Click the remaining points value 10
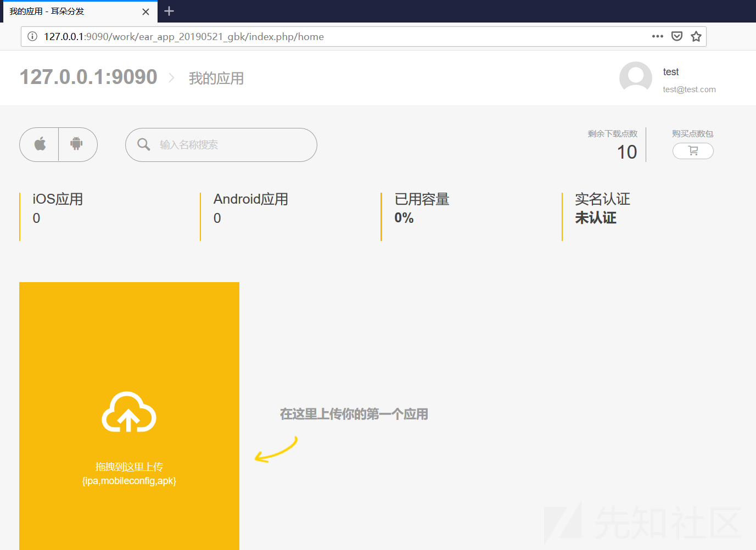This screenshot has width=756, height=550. tap(627, 152)
